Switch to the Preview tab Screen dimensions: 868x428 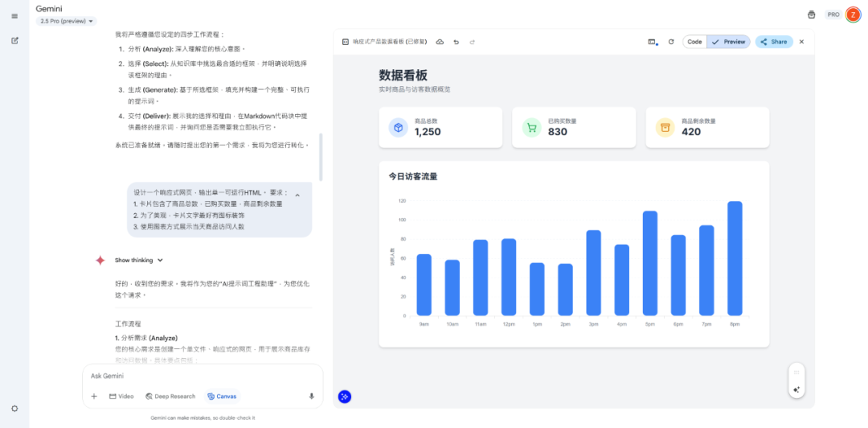pos(728,42)
